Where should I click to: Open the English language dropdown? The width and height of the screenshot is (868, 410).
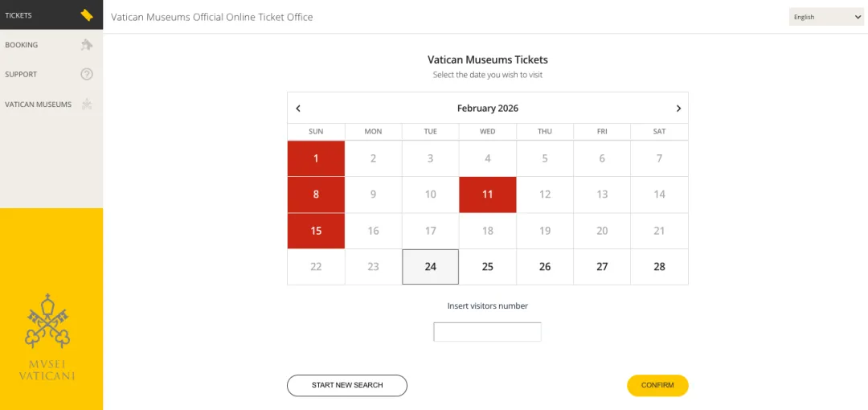826,17
